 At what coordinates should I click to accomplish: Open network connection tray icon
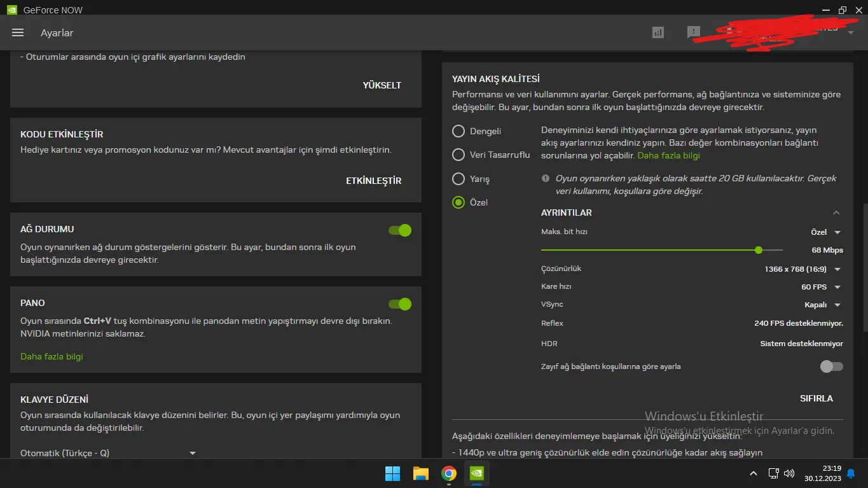[773, 473]
